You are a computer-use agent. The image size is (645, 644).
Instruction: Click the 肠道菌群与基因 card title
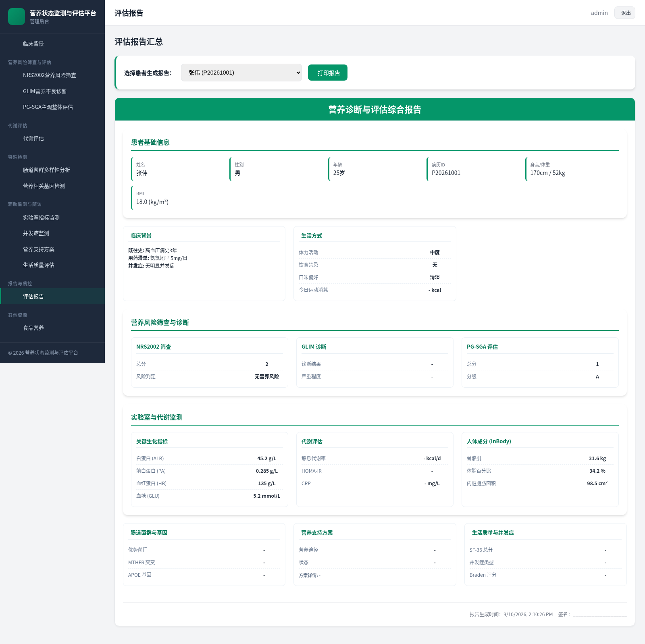149,532
